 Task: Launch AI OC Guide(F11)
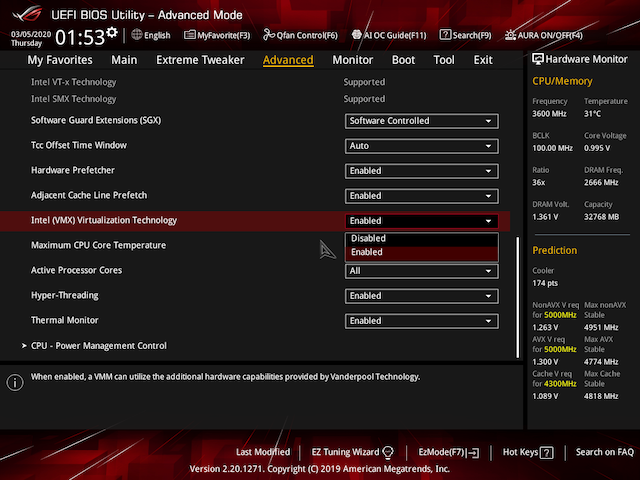coord(389,36)
